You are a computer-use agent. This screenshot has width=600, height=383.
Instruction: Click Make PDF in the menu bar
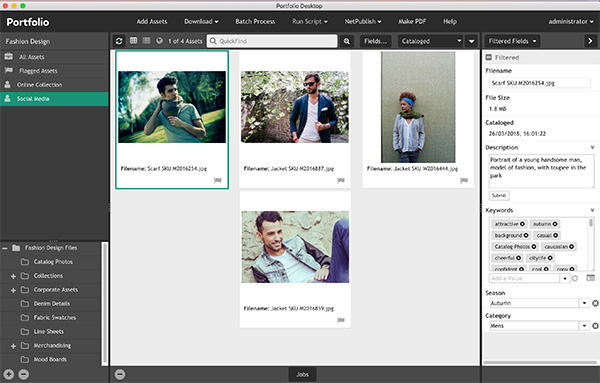pyautogui.click(x=412, y=21)
